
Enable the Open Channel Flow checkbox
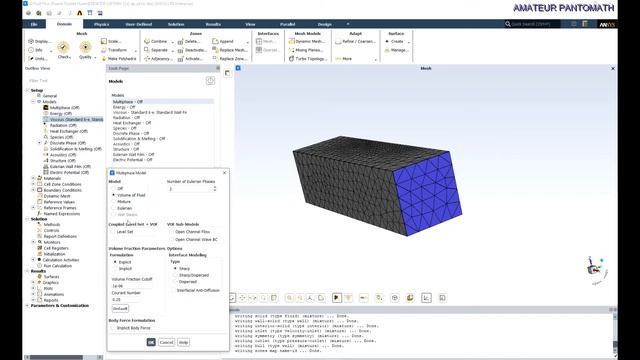[x=172, y=231]
